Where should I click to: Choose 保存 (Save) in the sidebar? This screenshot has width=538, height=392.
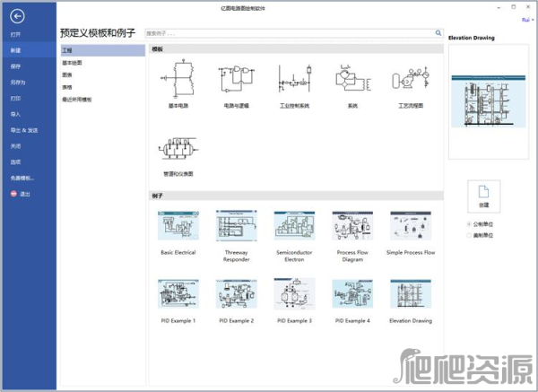click(x=15, y=66)
